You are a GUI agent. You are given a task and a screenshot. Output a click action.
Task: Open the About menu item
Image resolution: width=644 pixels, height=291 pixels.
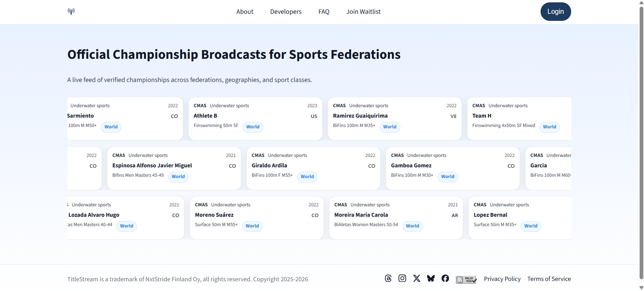coord(244,12)
